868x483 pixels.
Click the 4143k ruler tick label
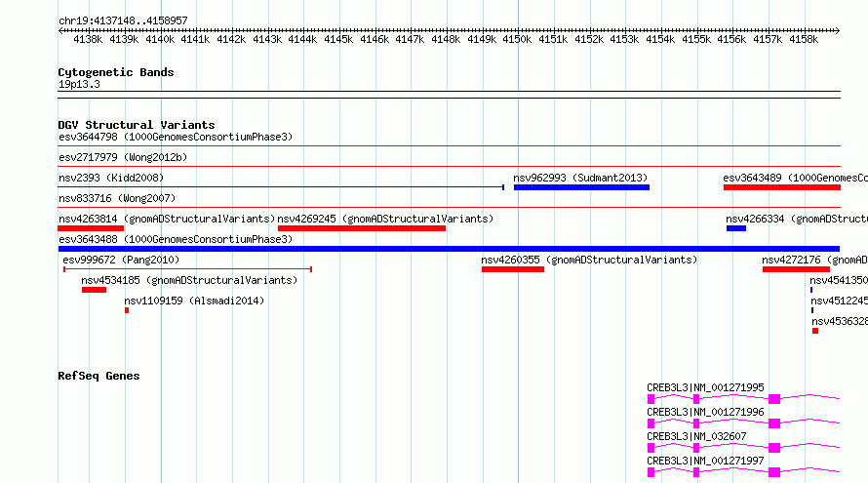267,39
